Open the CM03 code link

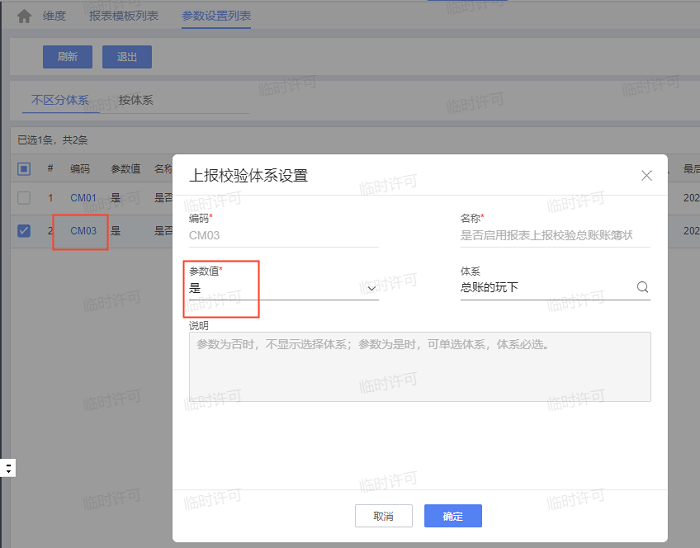(83, 231)
